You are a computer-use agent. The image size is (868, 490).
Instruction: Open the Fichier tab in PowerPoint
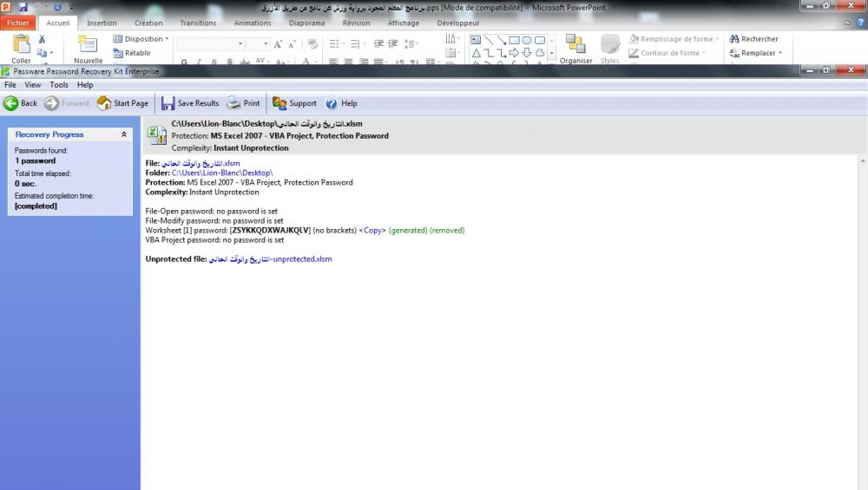tap(17, 23)
